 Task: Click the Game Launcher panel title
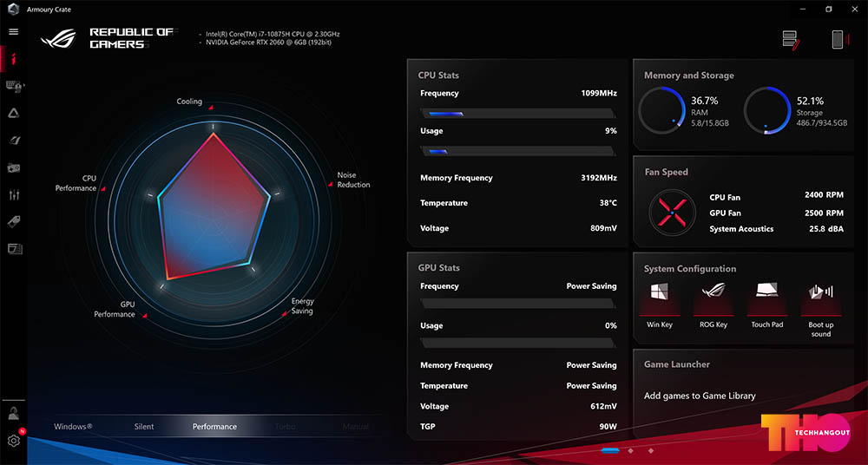[x=676, y=364]
